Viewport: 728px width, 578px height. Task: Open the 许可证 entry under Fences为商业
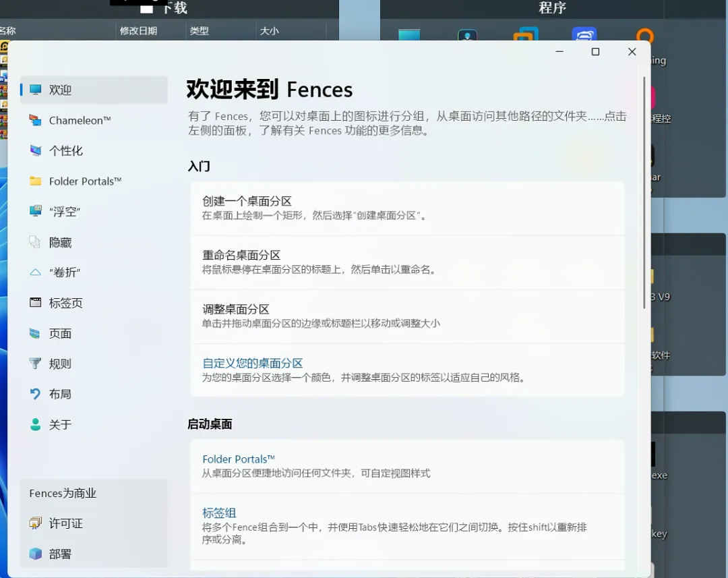(x=65, y=523)
